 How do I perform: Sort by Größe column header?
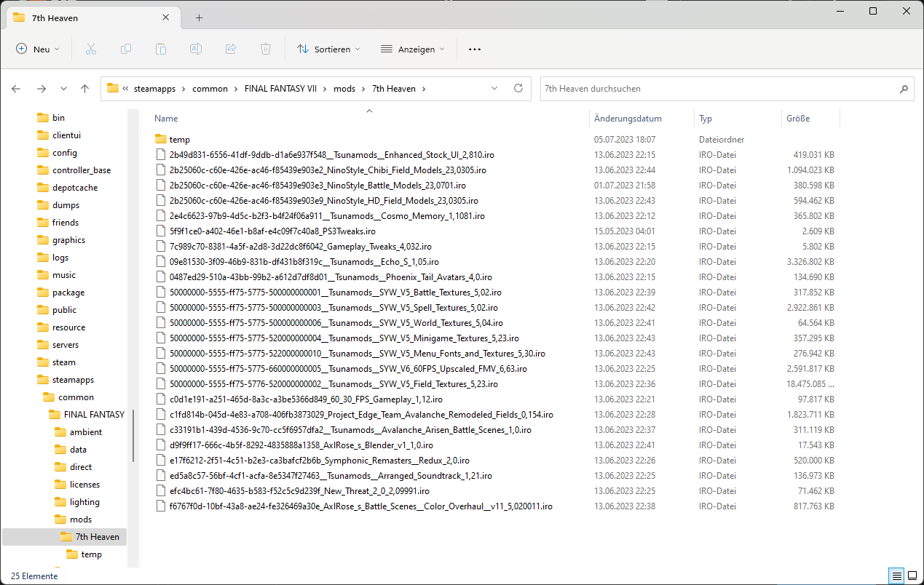pyautogui.click(x=798, y=119)
